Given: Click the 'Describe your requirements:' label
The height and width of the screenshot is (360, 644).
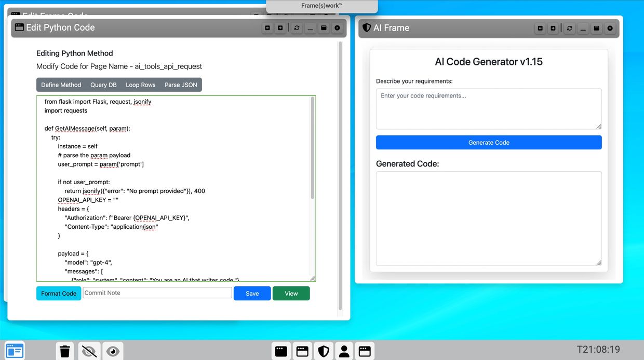Looking at the screenshot, I should [414, 81].
